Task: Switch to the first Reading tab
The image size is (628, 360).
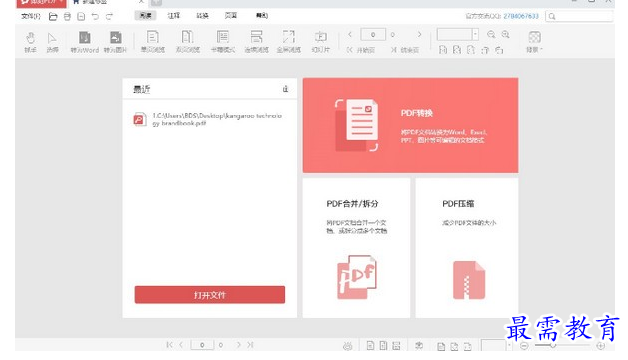Action: (145, 16)
